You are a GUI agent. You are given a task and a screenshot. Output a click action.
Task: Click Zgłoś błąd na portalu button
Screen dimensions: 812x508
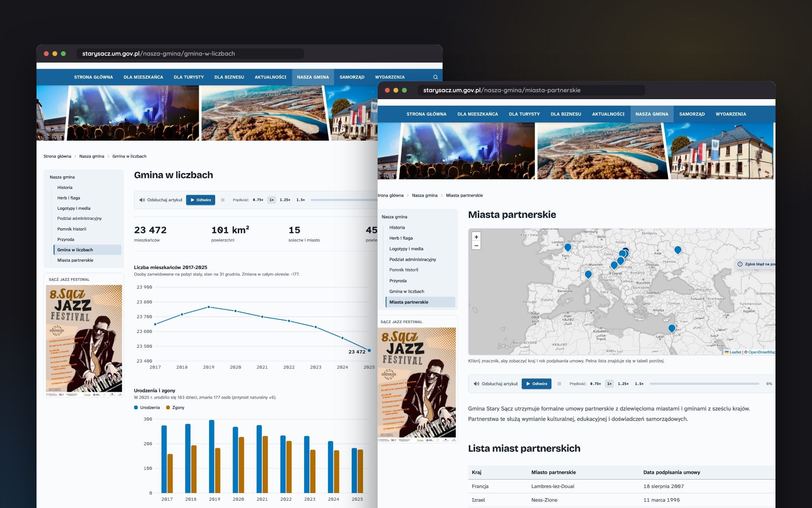tap(756, 264)
